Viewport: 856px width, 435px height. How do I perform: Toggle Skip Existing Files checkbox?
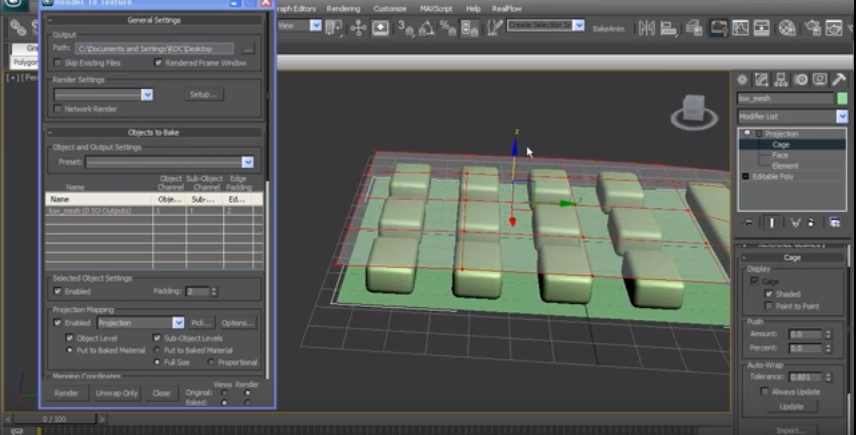pyautogui.click(x=58, y=63)
